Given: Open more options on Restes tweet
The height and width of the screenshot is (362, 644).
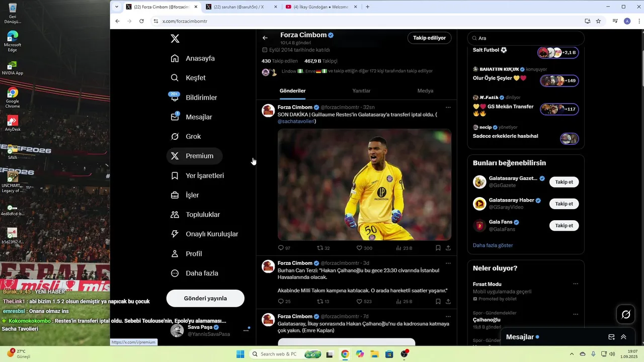Looking at the screenshot, I should [x=448, y=107].
